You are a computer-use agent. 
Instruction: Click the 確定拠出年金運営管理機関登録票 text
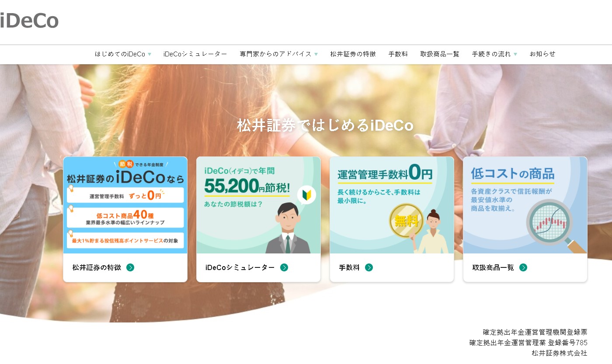(x=535, y=332)
